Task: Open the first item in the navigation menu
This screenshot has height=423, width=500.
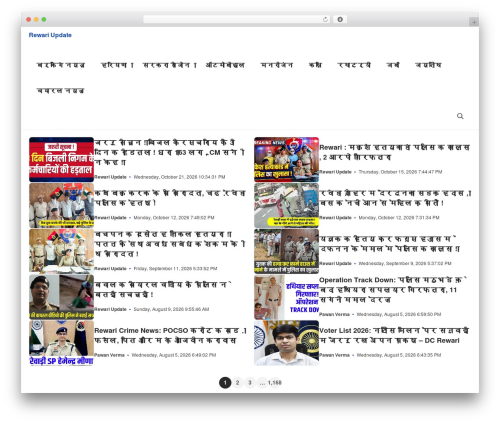Action: click(x=61, y=65)
